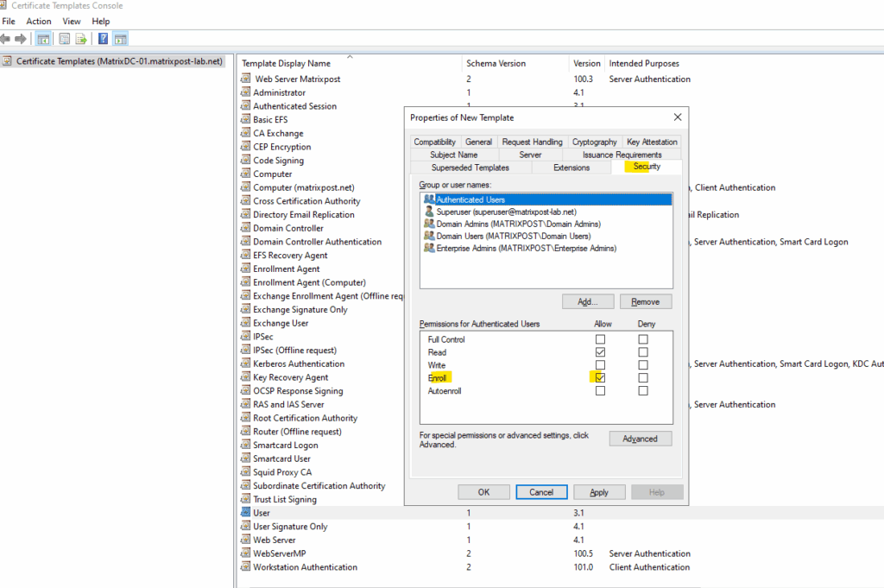Toggle the Show/Hide Action Pane icon
The image size is (884, 588).
(120, 39)
